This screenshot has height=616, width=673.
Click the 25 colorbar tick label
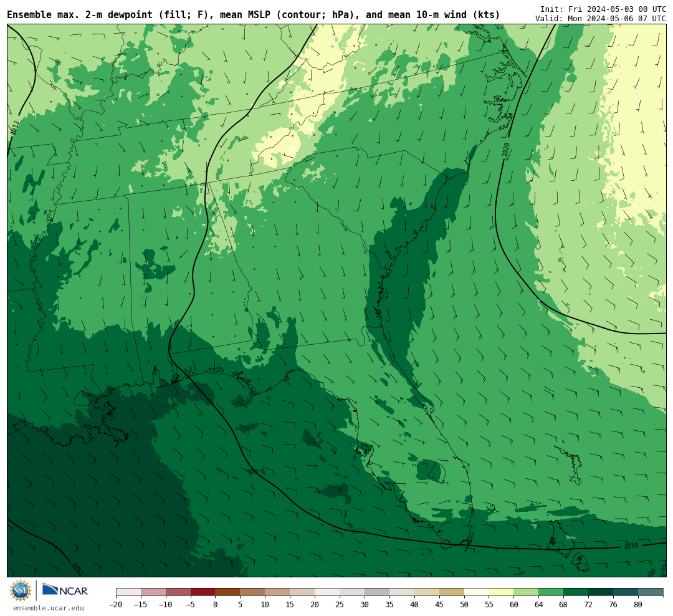click(x=340, y=604)
